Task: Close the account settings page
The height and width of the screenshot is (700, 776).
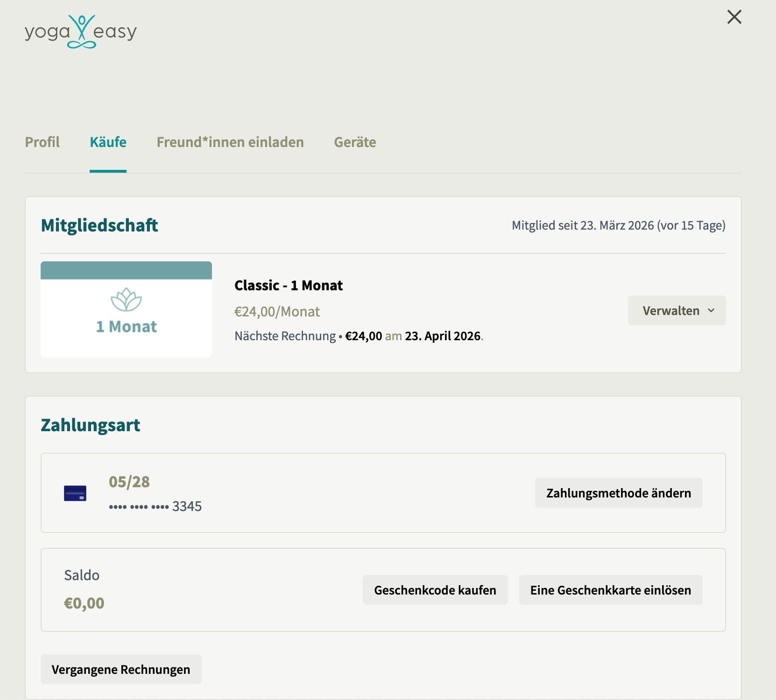Action: 734,17
